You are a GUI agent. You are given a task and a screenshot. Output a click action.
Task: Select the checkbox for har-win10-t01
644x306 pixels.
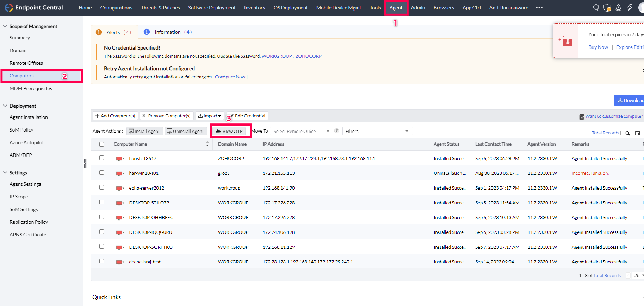(x=102, y=173)
